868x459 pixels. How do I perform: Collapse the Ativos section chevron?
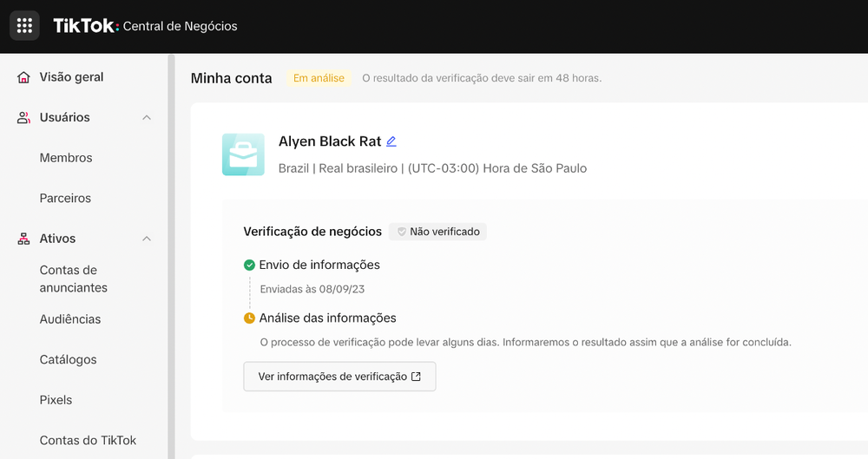(146, 239)
